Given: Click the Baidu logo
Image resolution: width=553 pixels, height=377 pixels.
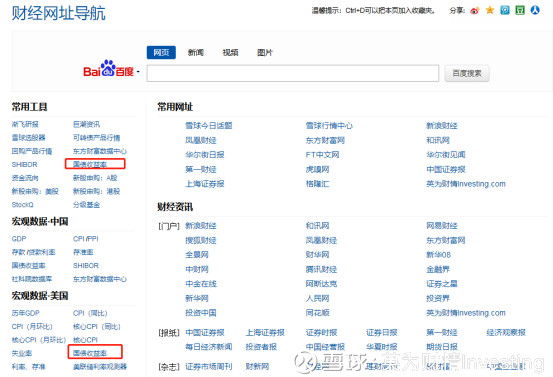Looking at the screenshot, I should (x=109, y=68).
